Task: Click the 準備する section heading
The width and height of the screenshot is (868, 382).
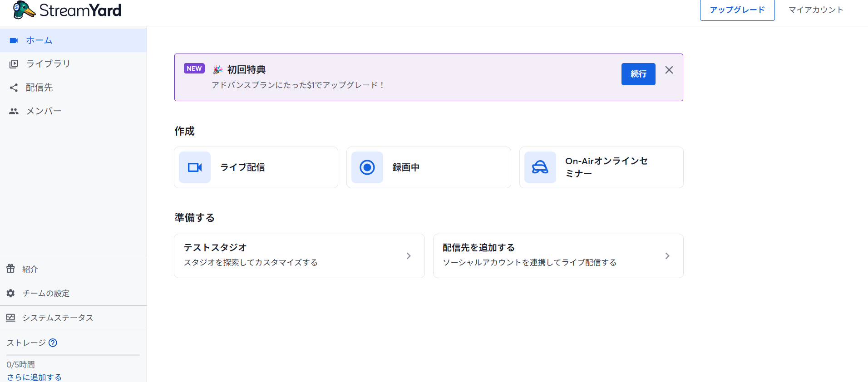Action: (x=194, y=218)
